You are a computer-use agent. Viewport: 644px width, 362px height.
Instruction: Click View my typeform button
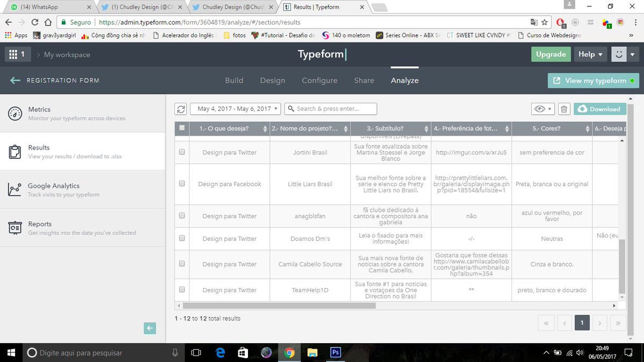click(593, 81)
